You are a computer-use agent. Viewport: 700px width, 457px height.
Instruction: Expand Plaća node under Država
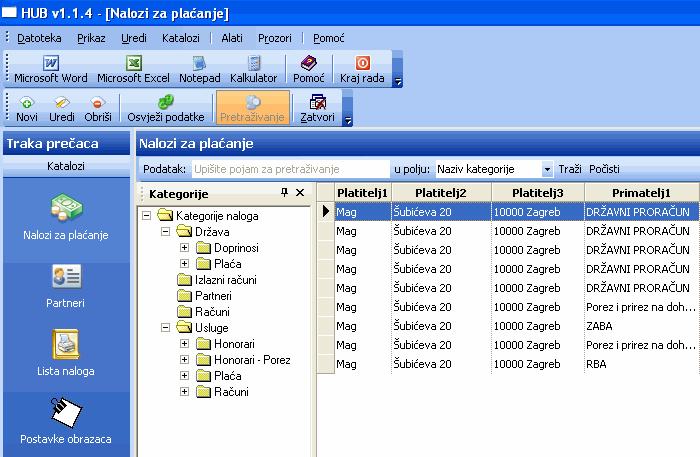[184, 264]
